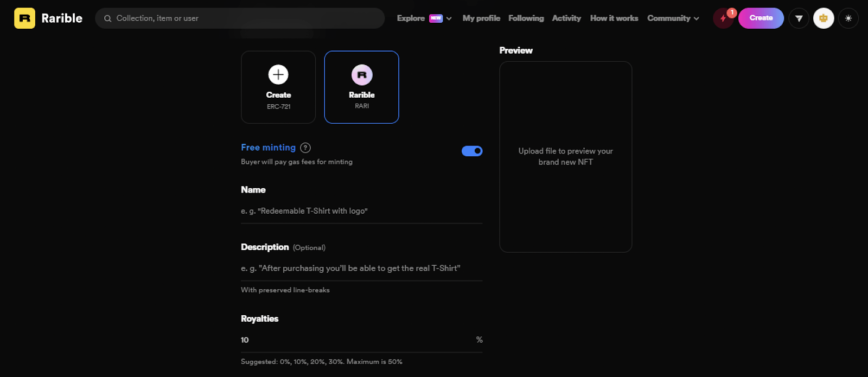Go to My profile
This screenshot has width=868, height=377.
[x=481, y=18]
